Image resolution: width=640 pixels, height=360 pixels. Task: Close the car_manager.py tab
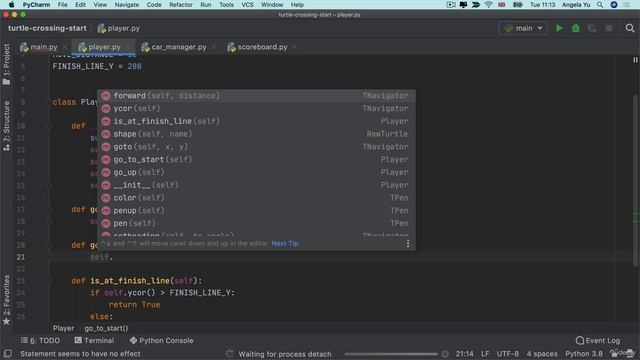(x=213, y=47)
